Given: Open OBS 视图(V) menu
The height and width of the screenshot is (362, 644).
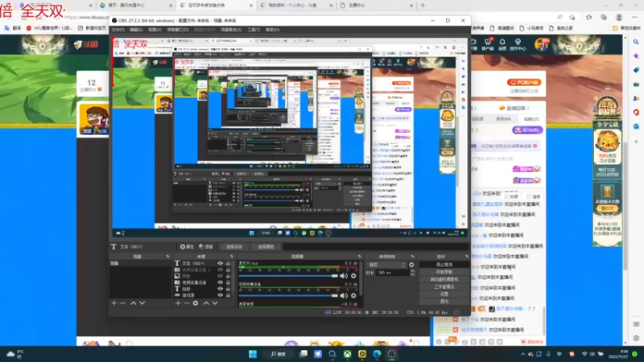Looking at the screenshot, I should [x=155, y=30].
